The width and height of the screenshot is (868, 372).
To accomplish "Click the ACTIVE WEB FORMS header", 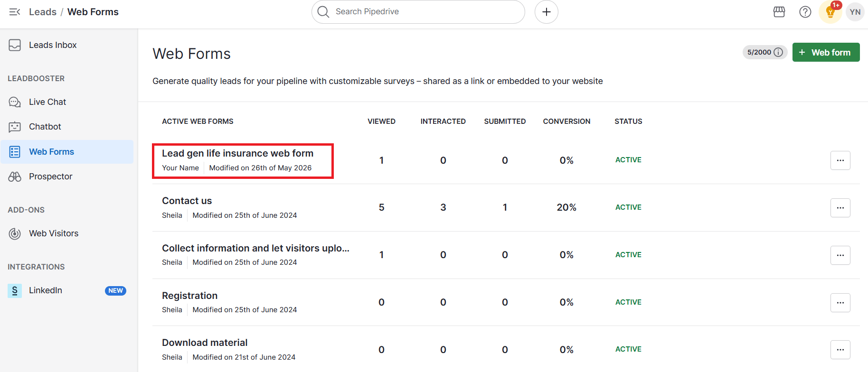I will 198,121.
